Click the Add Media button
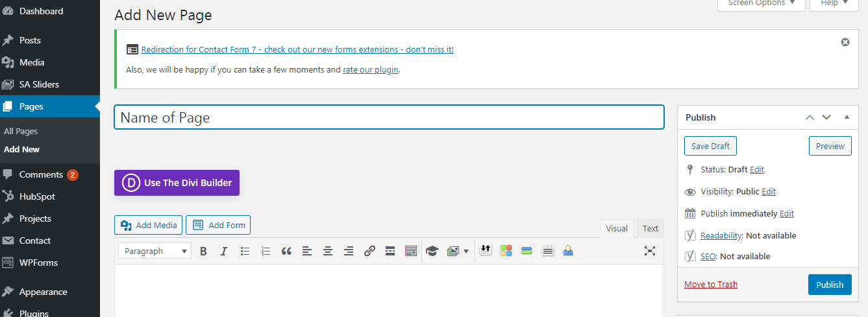Screen dimensions: 868x317 (x=148, y=225)
